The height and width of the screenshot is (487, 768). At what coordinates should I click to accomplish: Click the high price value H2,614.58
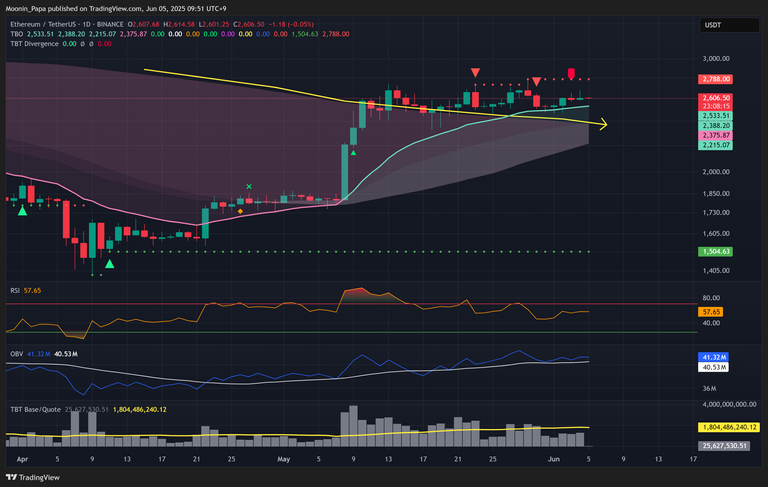pyautogui.click(x=179, y=24)
